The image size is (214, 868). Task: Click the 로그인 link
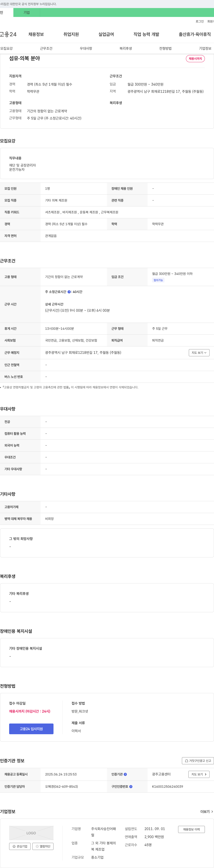point(200,21)
